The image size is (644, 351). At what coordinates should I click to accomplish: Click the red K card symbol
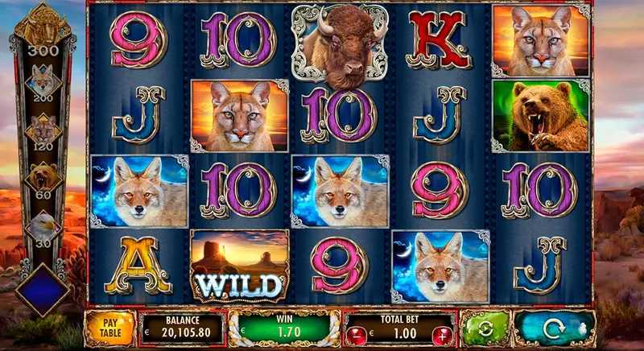point(439,40)
